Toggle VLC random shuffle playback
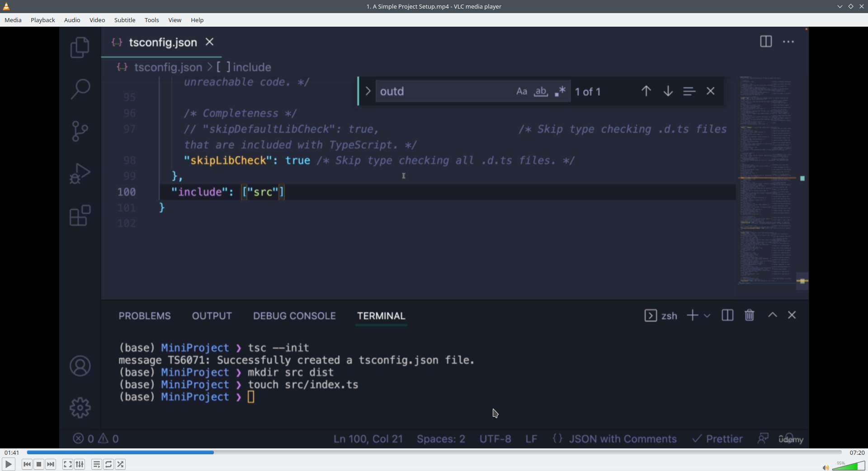This screenshot has height=471, width=868. tap(120, 464)
